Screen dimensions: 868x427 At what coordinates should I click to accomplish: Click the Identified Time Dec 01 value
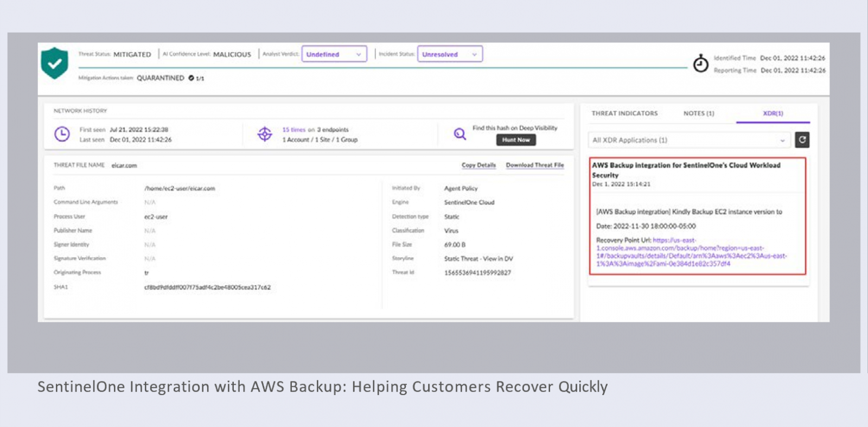pyautogui.click(x=793, y=58)
